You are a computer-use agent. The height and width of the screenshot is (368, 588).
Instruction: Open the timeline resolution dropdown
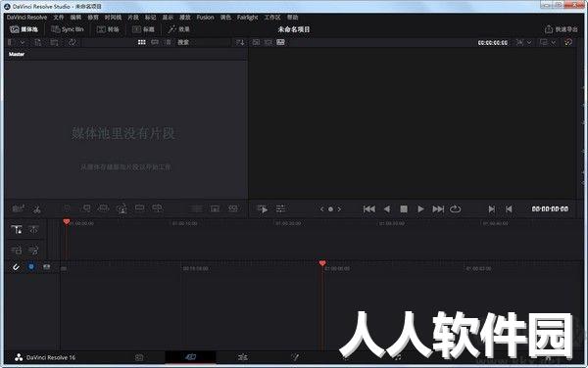(524, 42)
